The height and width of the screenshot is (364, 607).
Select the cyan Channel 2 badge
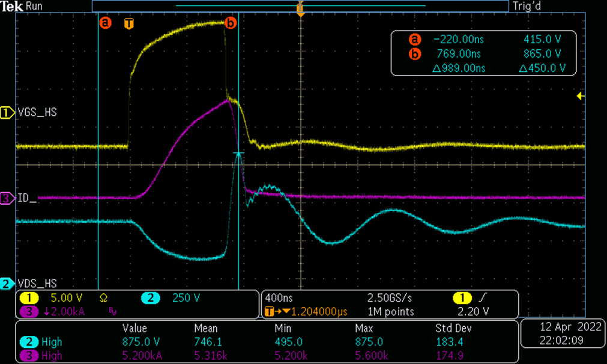[151, 297]
